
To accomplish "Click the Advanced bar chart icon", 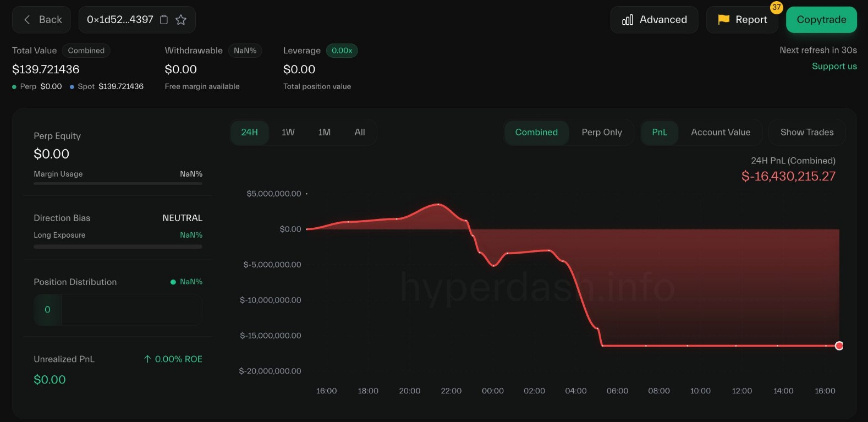I will point(628,20).
